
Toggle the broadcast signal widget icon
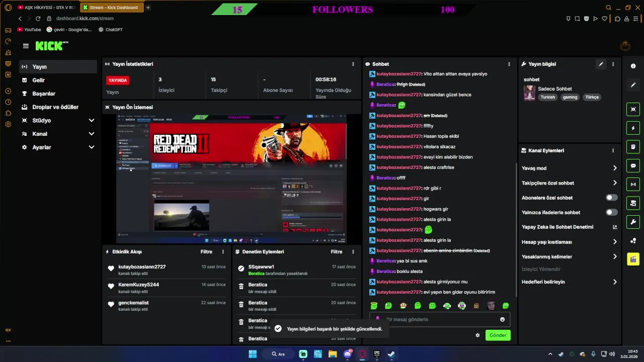click(633, 185)
